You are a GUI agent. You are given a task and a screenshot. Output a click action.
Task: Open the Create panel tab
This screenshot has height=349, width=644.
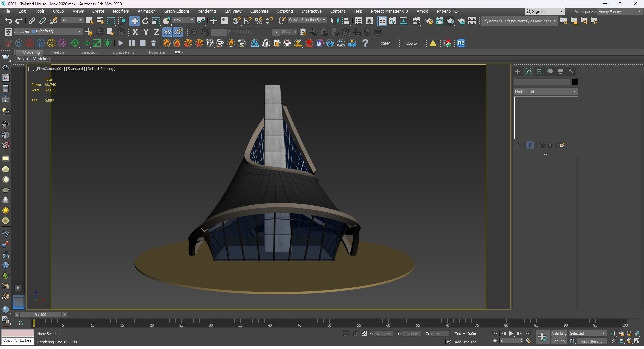click(518, 71)
